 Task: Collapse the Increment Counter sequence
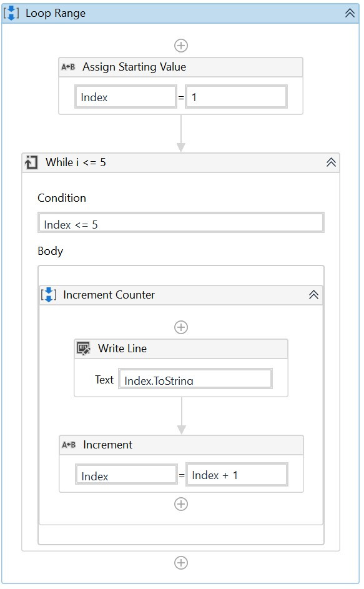tap(313, 295)
